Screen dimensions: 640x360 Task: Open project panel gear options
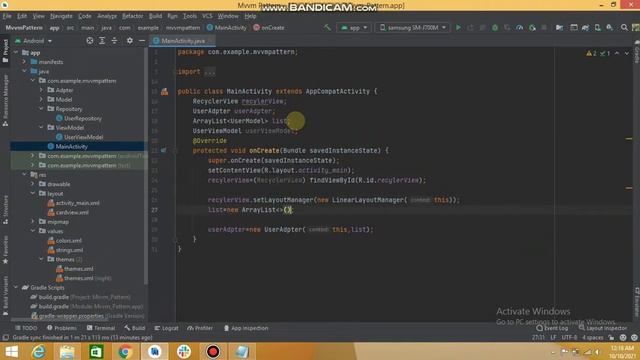[129, 41]
